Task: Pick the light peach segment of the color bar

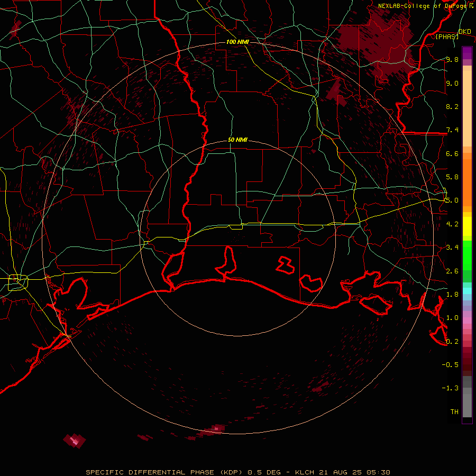Action: pos(467,108)
